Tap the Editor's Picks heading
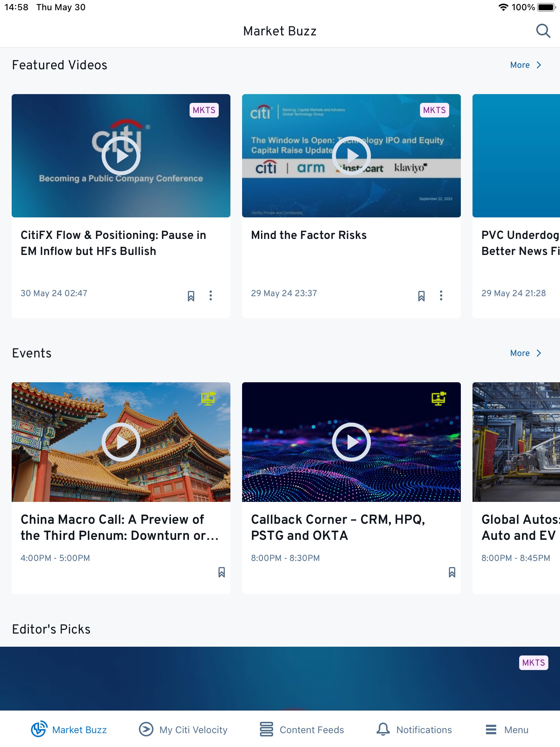560x747 pixels. click(51, 629)
